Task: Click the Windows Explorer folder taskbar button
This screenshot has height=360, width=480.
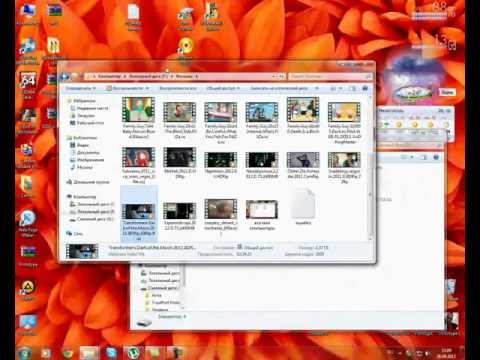Action: 89,352
